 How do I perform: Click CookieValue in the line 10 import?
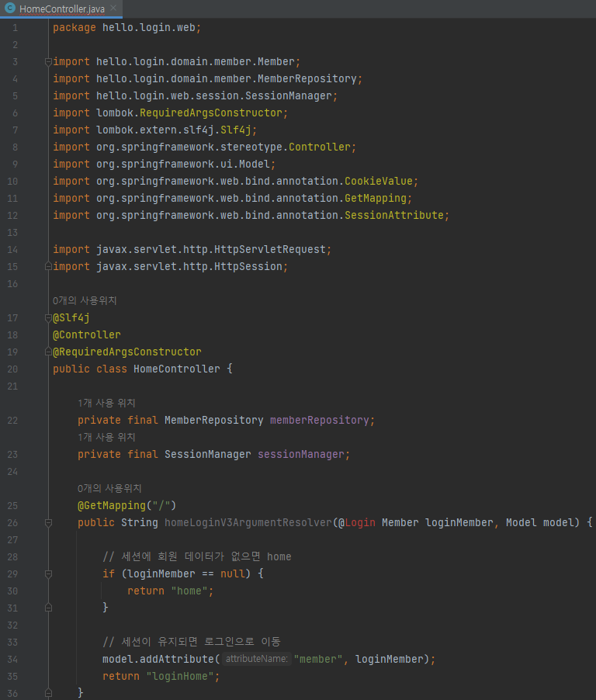(x=379, y=181)
